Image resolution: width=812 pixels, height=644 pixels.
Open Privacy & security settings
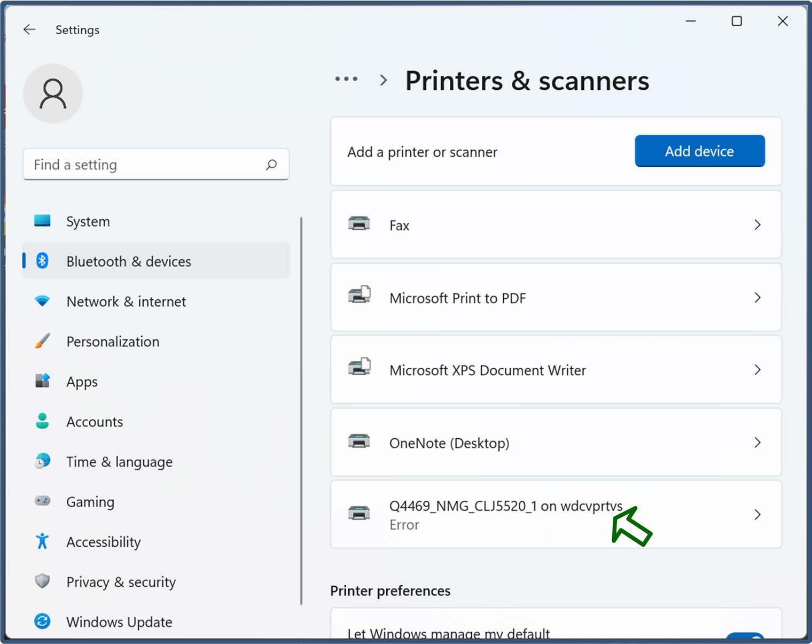(x=156, y=581)
